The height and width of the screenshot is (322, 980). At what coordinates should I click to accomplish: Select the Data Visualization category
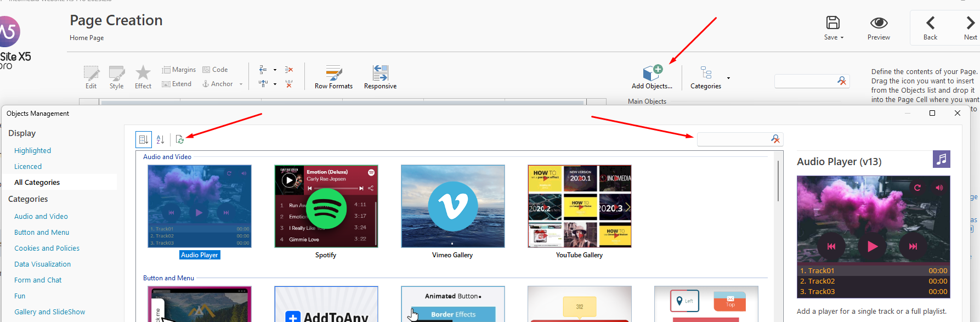point(42,264)
